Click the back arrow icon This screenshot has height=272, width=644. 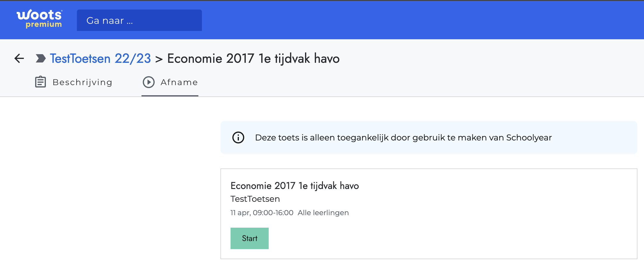click(x=19, y=58)
